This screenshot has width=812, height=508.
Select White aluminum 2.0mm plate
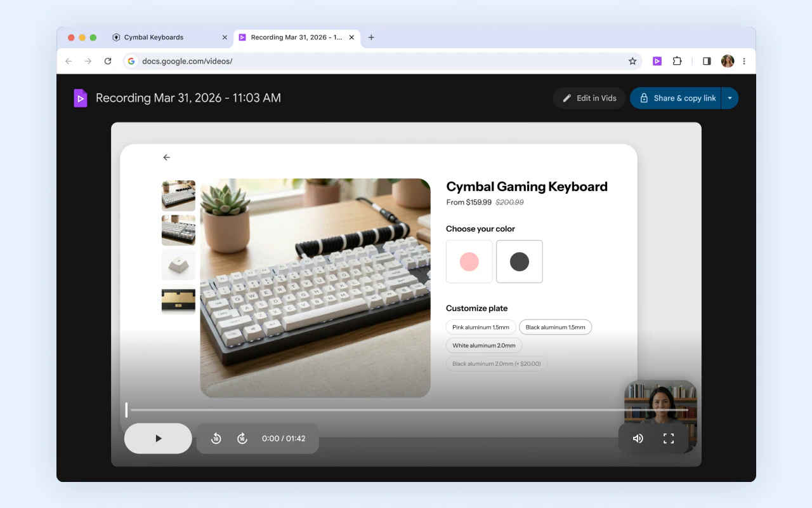click(x=484, y=345)
